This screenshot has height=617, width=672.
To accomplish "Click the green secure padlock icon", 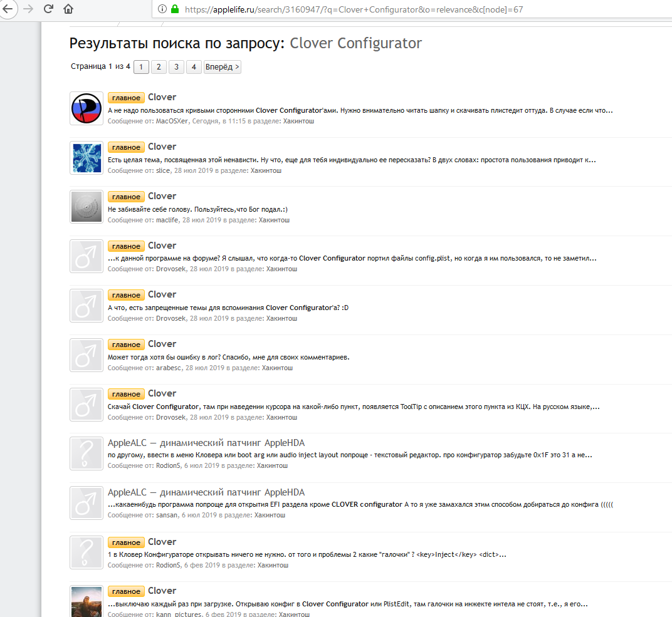I will pyautogui.click(x=174, y=9).
